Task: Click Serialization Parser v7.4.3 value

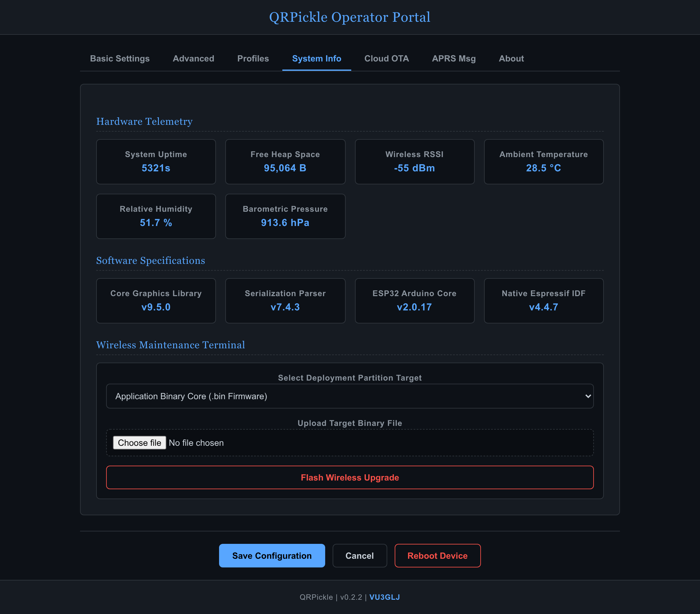Action: 285,307
